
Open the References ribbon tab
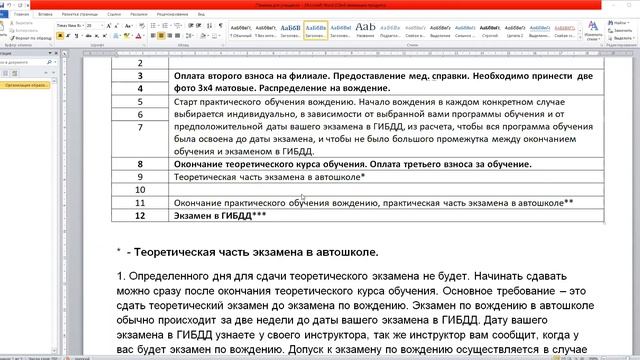click(x=114, y=14)
